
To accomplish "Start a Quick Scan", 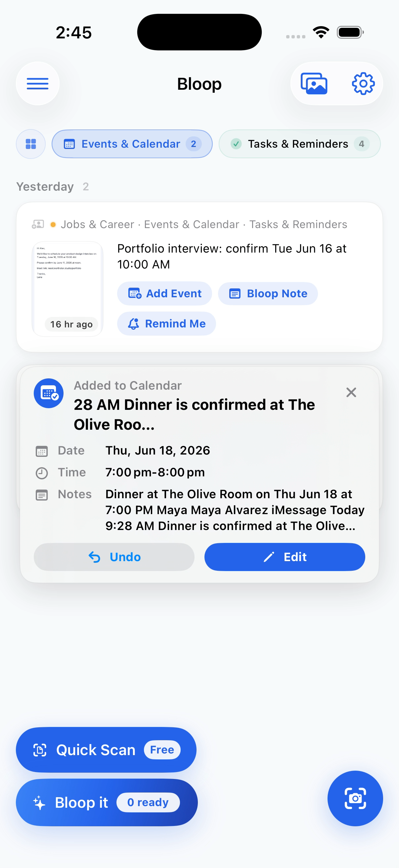I will pos(106,750).
